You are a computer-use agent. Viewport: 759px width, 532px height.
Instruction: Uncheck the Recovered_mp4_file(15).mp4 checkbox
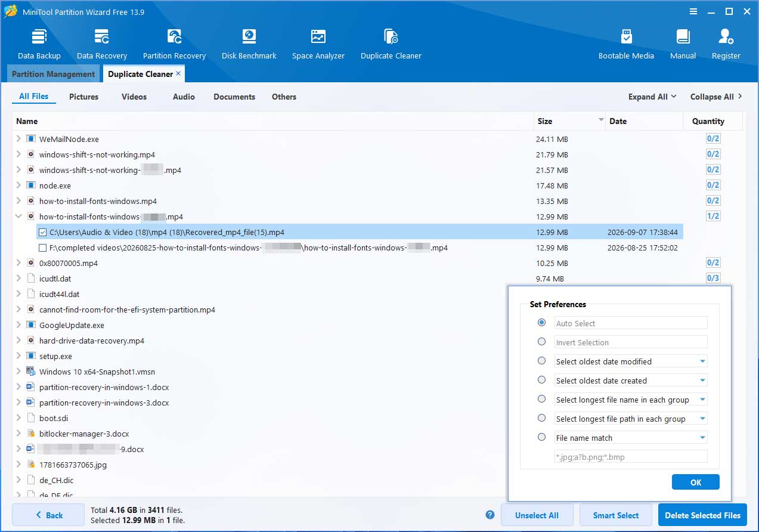point(42,232)
